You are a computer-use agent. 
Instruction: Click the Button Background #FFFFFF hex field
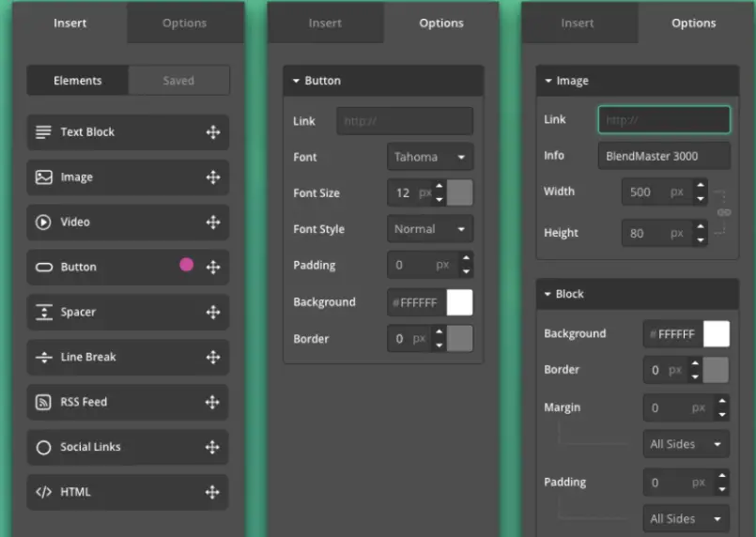pyautogui.click(x=417, y=302)
